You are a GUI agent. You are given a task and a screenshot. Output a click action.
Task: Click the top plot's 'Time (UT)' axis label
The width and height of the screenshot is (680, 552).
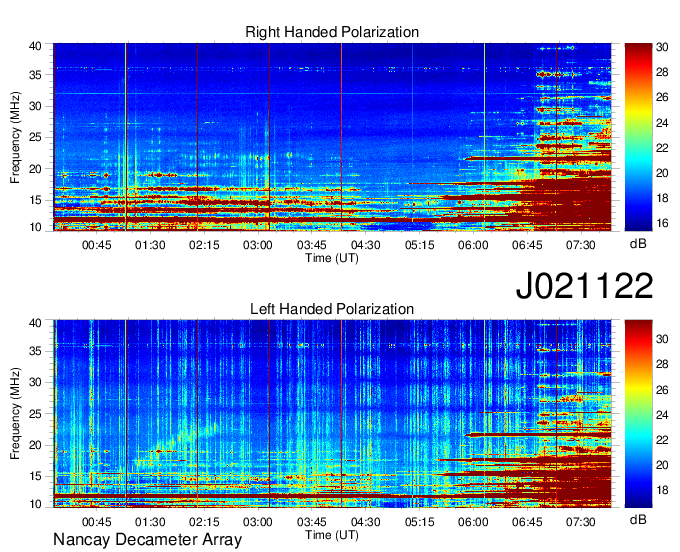332,258
